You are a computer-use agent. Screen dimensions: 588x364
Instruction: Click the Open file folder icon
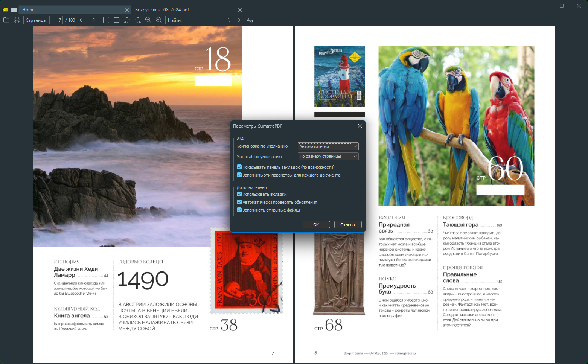6,20
